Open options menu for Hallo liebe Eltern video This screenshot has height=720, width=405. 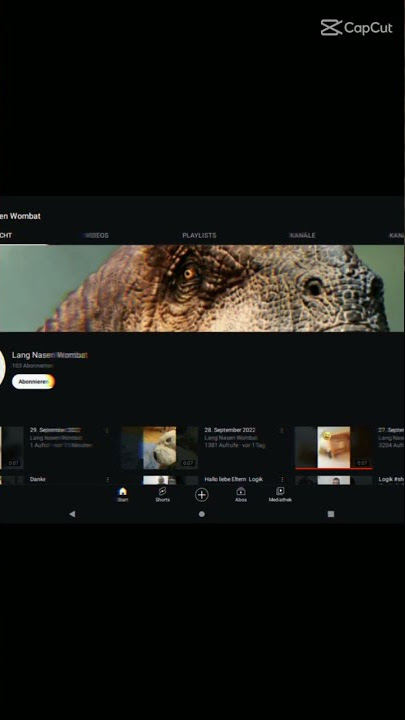[281, 479]
